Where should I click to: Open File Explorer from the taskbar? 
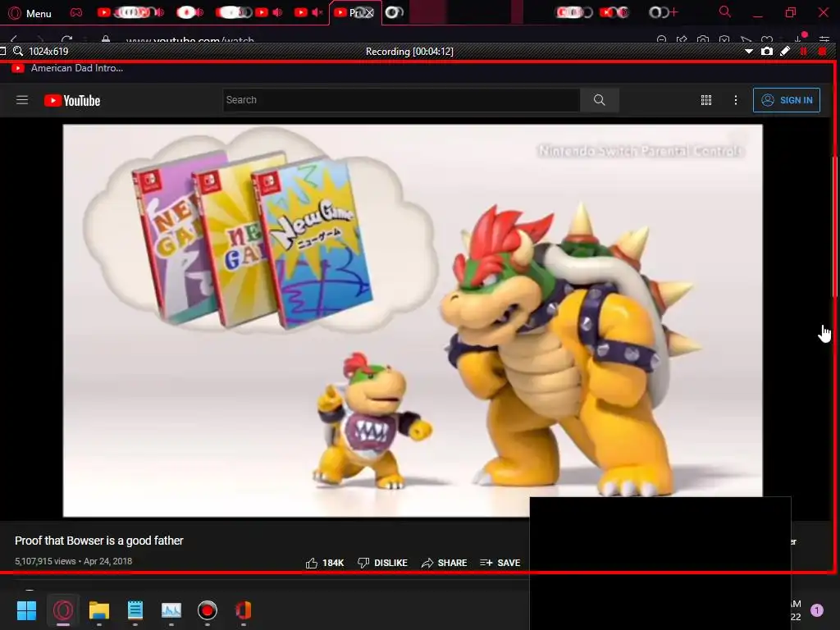pyautogui.click(x=99, y=610)
